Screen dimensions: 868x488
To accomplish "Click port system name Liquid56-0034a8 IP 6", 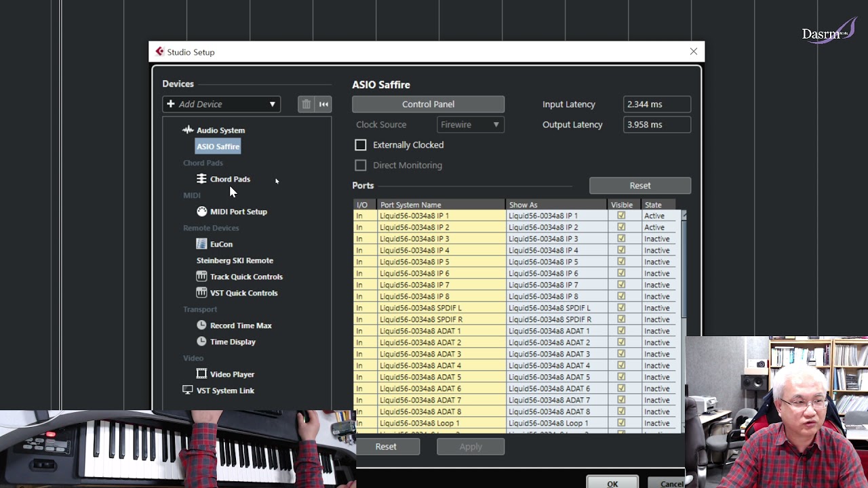I will [441, 273].
